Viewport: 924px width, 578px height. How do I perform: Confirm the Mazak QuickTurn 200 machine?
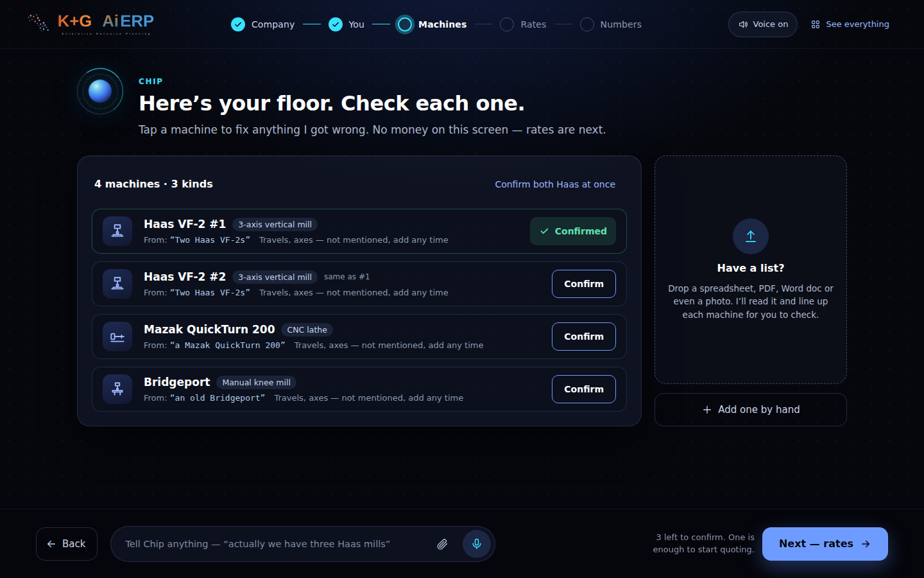[584, 337]
